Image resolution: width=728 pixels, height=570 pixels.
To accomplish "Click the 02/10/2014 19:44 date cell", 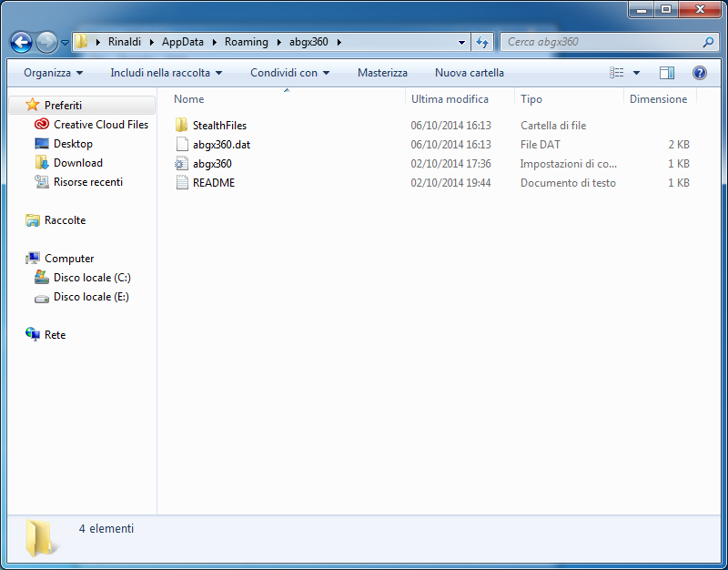I will pos(450,183).
